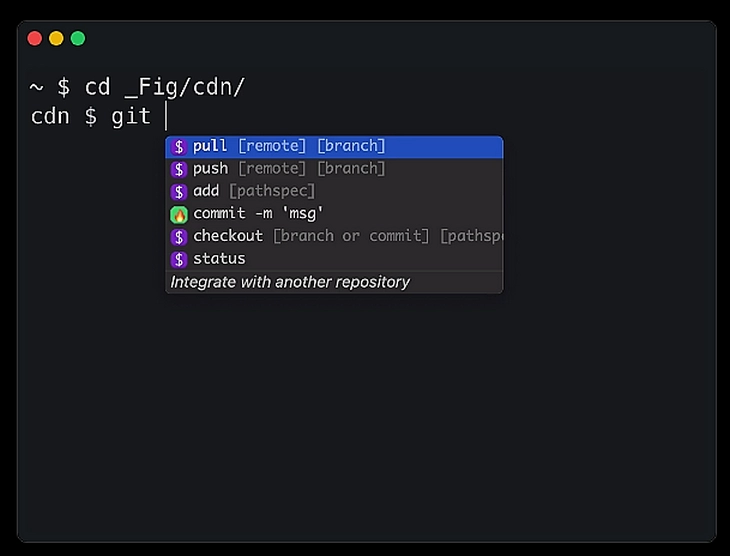
Task: Click the 'Integrate with another repository' description
Action: point(290,282)
